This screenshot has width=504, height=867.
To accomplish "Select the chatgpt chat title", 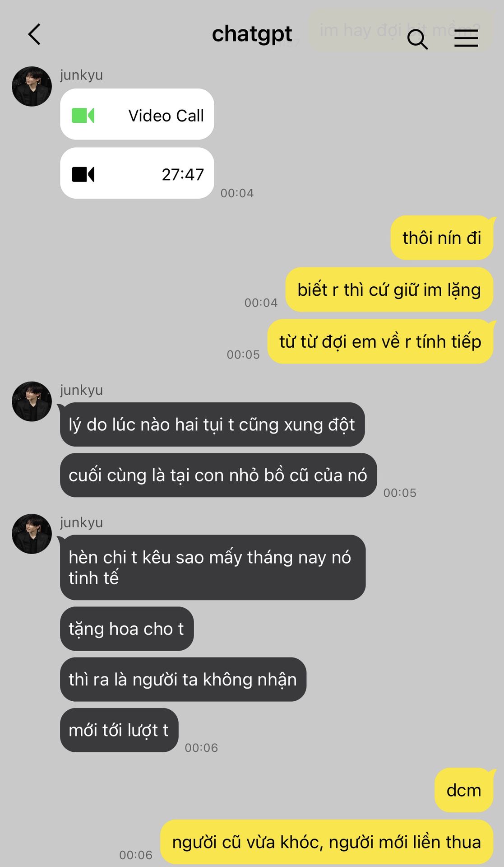I will click(252, 34).
